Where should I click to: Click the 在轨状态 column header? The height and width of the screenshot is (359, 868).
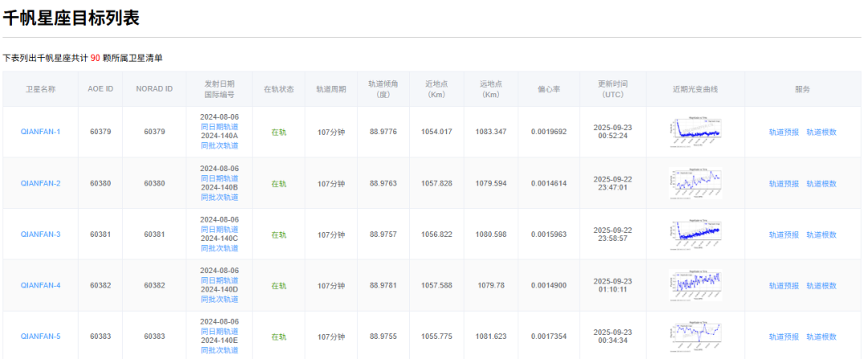tap(278, 89)
